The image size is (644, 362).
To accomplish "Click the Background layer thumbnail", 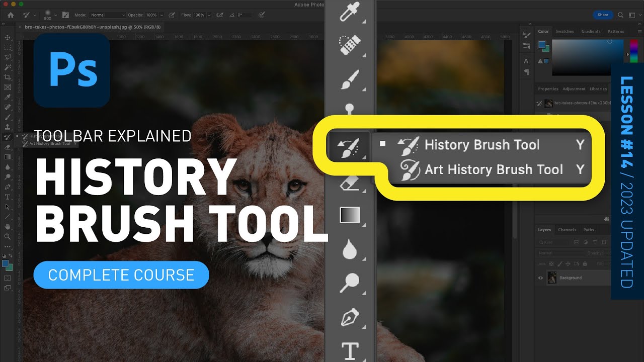I will tap(552, 278).
